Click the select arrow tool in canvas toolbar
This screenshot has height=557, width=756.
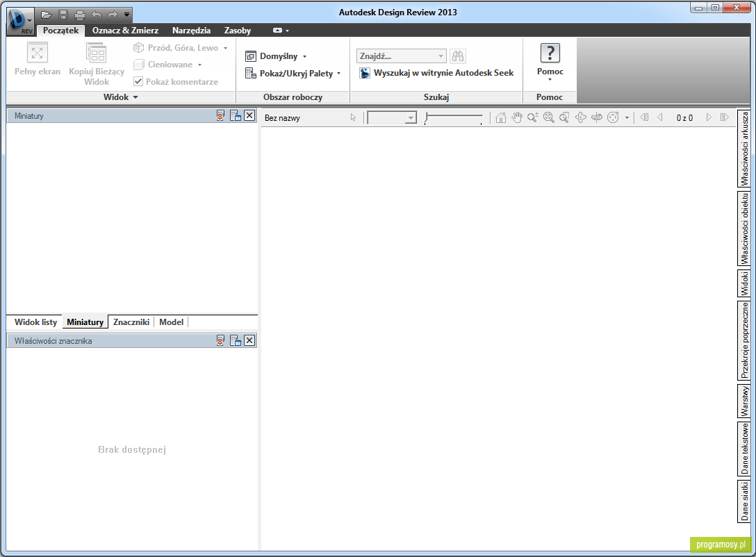pyautogui.click(x=353, y=117)
